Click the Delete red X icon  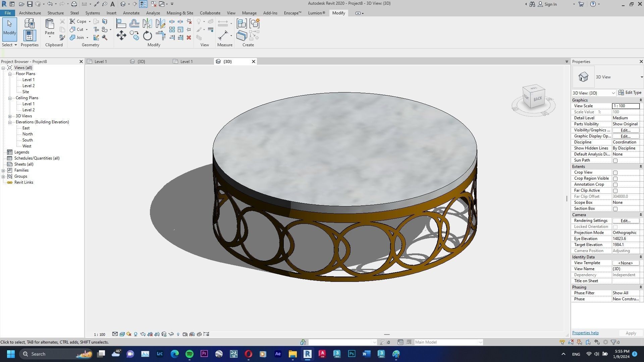click(189, 38)
